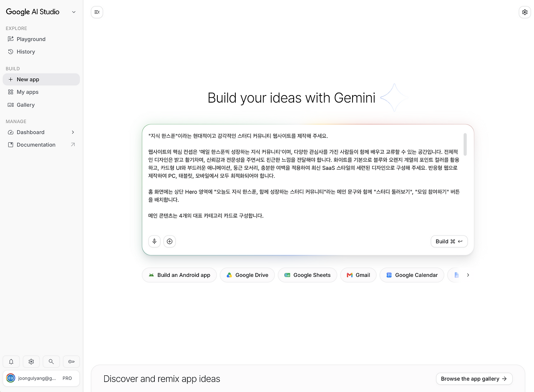Click the joongulyang account email text
The image size is (534, 392).
37,378
